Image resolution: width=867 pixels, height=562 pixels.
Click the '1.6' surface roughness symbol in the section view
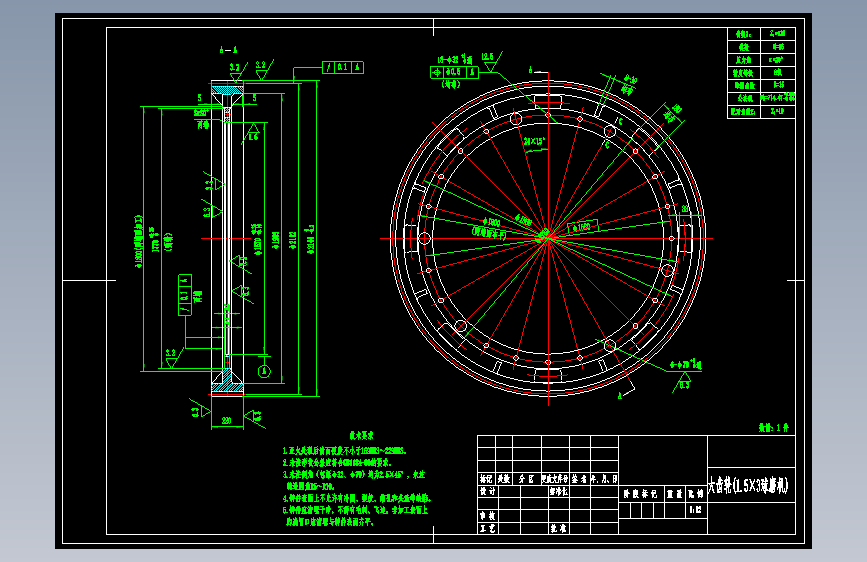[252, 133]
